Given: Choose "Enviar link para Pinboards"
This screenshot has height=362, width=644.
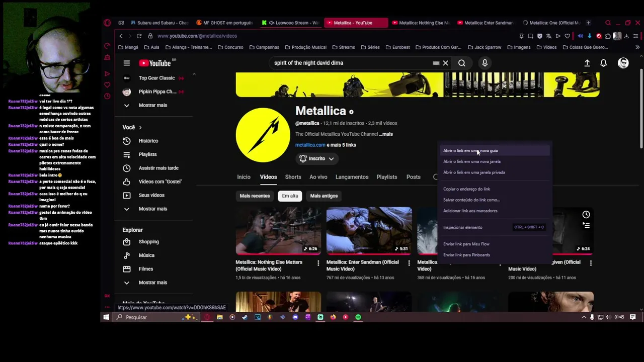Looking at the screenshot, I should coord(494,255).
